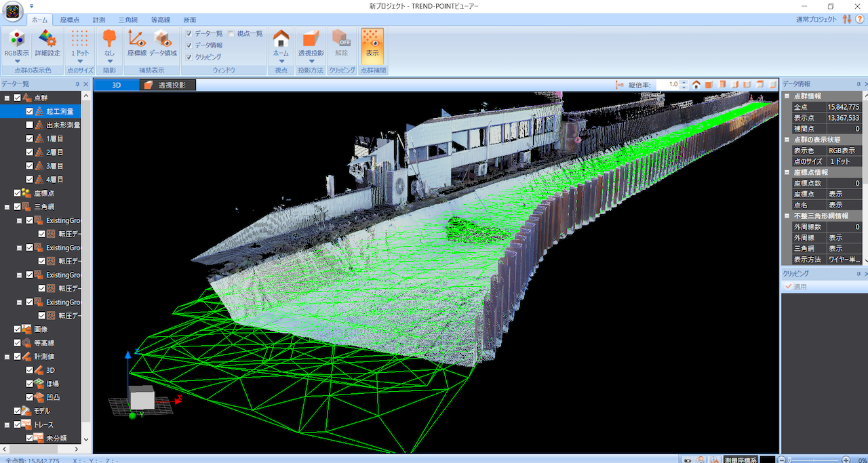The height and width of the screenshot is (463, 868).
Task: Click the application logo button
Action: click(x=14, y=14)
